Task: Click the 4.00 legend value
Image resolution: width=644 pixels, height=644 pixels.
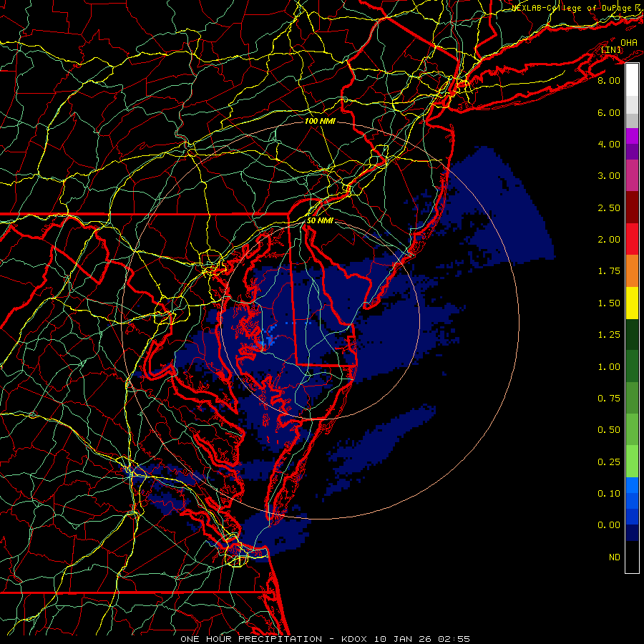Action: click(609, 144)
